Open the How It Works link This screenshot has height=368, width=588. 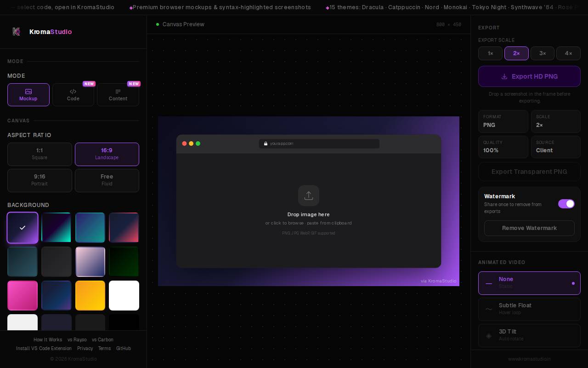[x=48, y=339]
